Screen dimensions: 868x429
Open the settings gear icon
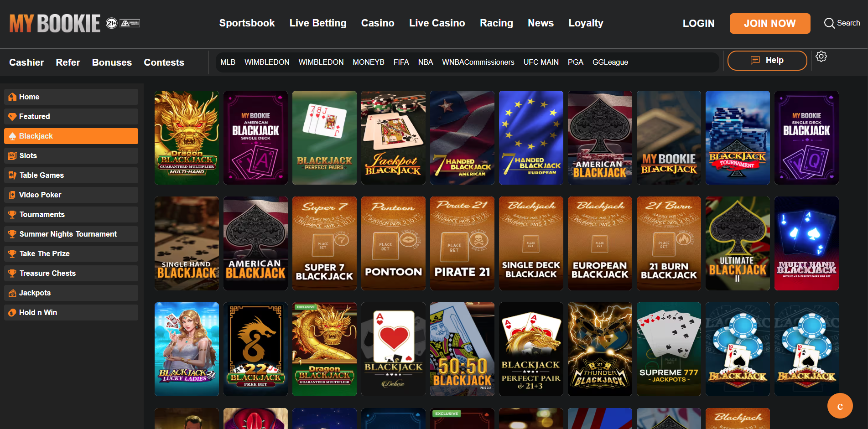click(821, 57)
